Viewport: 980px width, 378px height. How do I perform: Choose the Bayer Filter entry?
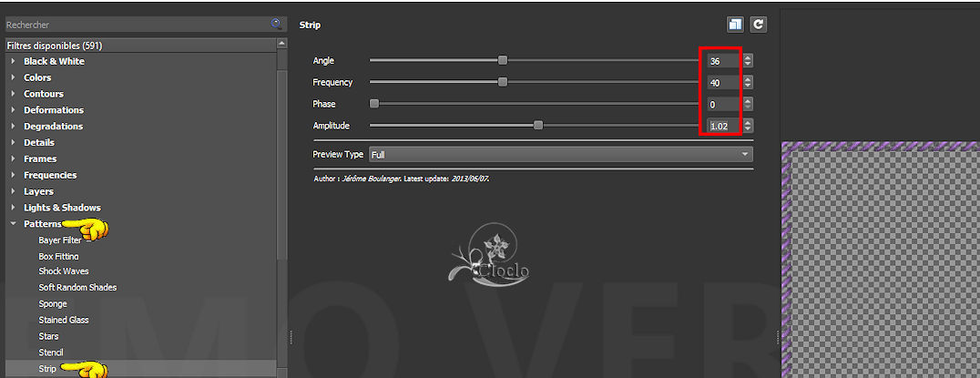tap(59, 240)
